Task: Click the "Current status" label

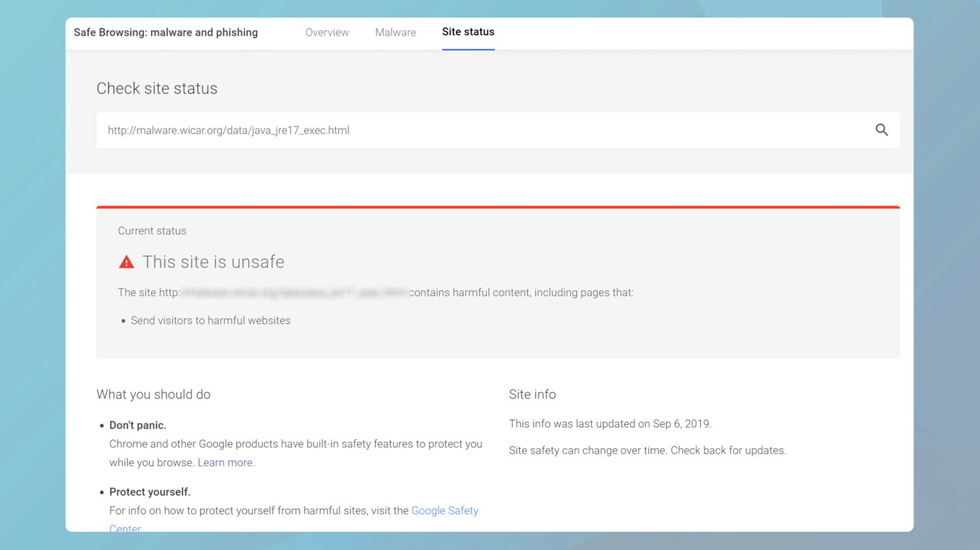Action: pyautogui.click(x=152, y=231)
